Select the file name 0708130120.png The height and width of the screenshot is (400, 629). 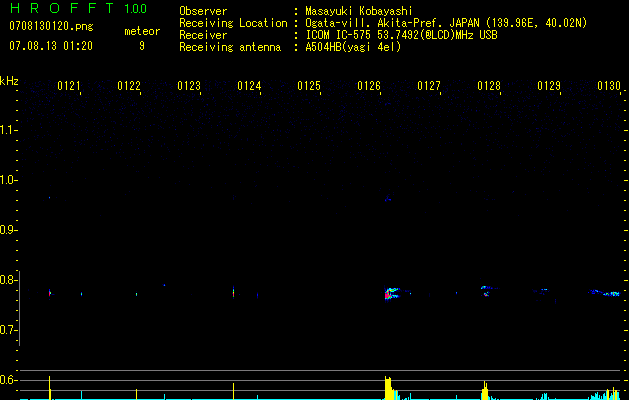[x=51, y=26]
